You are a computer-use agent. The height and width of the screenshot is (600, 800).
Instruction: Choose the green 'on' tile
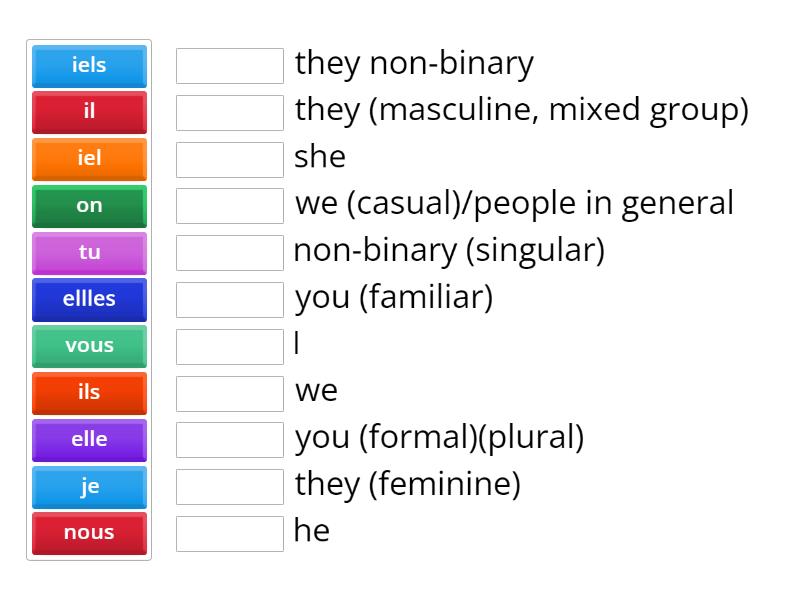89,207
